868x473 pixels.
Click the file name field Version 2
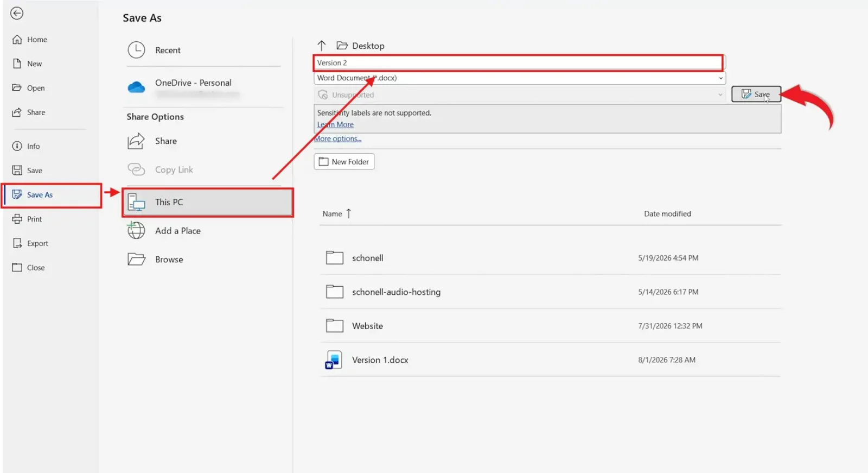point(518,63)
